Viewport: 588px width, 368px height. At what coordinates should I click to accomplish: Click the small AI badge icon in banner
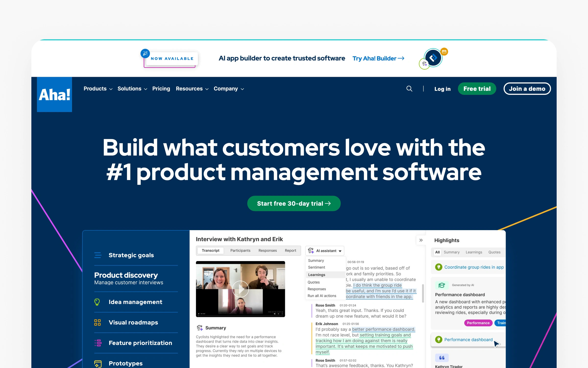(x=424, y=64)
